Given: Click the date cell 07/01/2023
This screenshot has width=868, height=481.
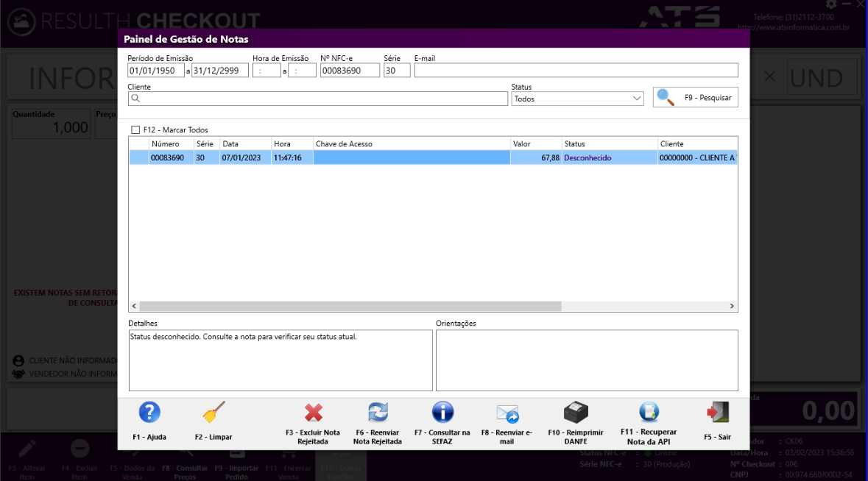Looking at the screenshot, I should click(245, 158).
